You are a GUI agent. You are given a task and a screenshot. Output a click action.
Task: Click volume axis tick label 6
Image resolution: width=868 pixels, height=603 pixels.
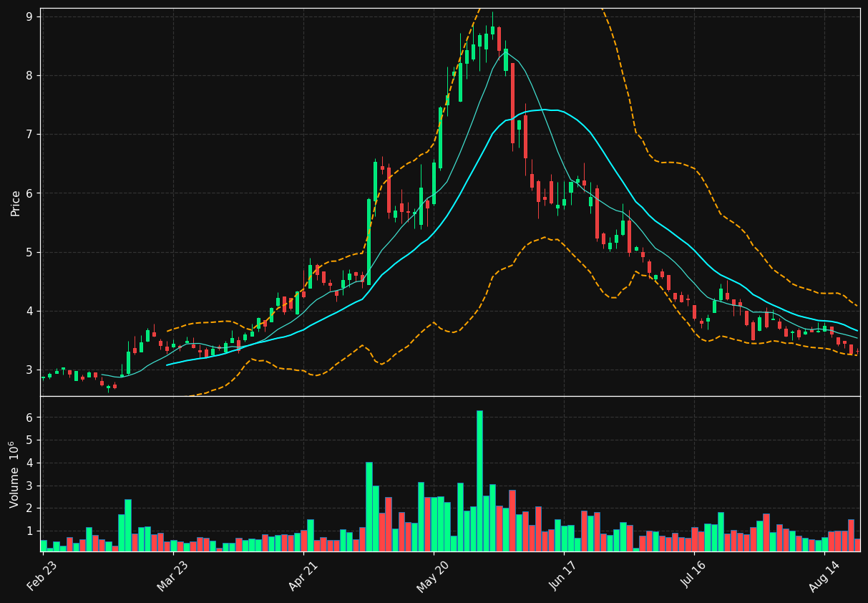[30, 418]
